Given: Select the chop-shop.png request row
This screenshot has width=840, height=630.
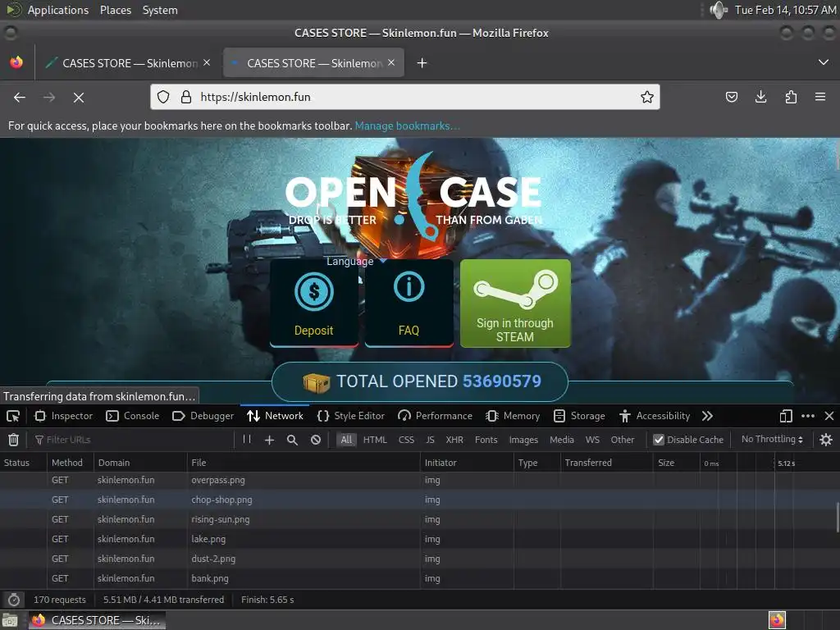Looking at the screenshot, I should [x=420, y=500].
